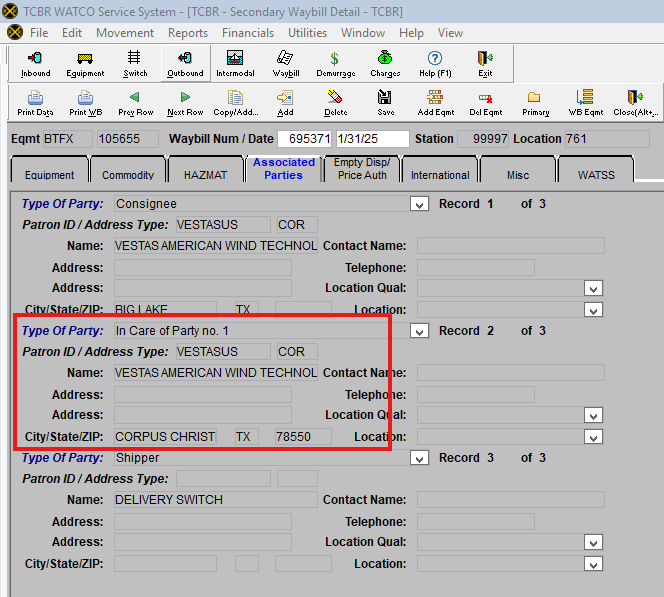Viewport: 664px width, 597px height.
Task: Expand Type Of Party dropdown for Record 1
Action: (x=419, y=204)
